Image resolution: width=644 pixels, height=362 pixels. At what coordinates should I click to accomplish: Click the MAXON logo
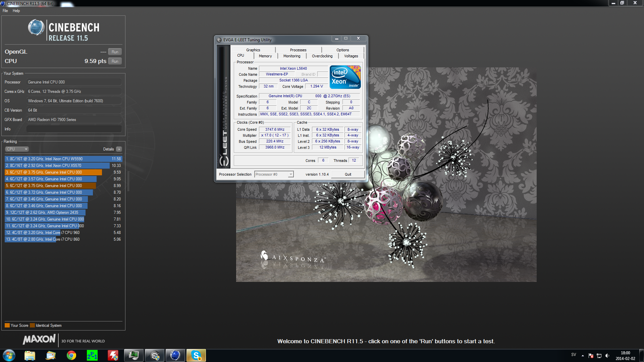point(39,340)
